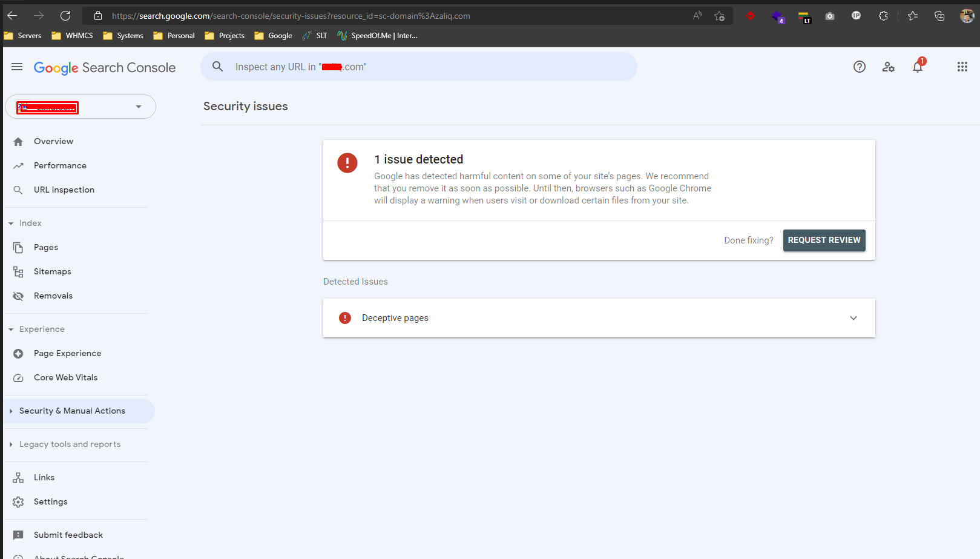Viewport: 980px width, 559px height.
Task: Click the manage users and permissions icon
Action: [888, 67]
